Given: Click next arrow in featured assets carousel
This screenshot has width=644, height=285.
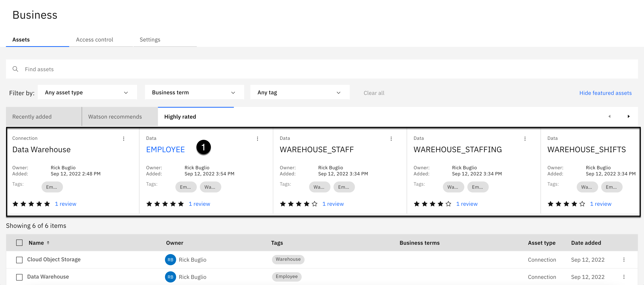Looking at the screenshot, I should coord(629,116).
